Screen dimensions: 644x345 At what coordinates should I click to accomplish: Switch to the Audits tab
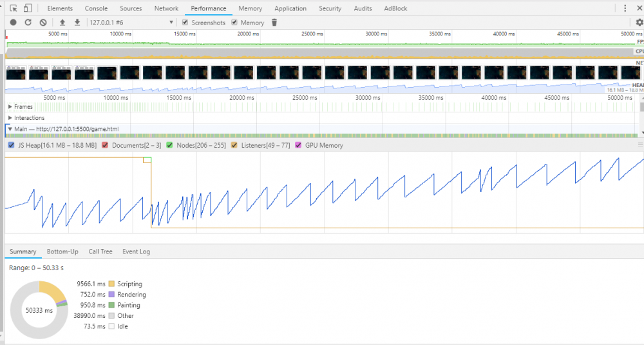[363, 8]
